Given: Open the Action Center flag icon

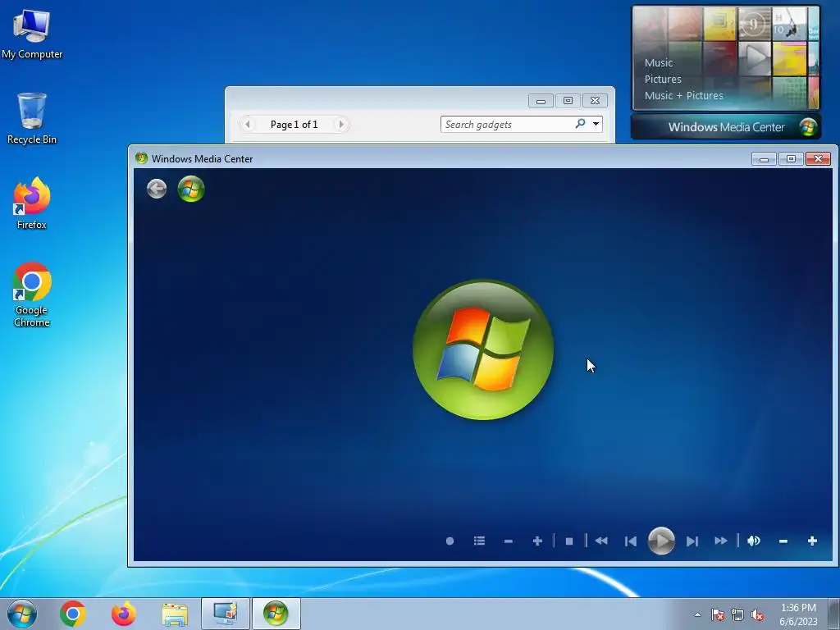Looking at the screenshot, I should pyautogui.click(x=717, y=615).
